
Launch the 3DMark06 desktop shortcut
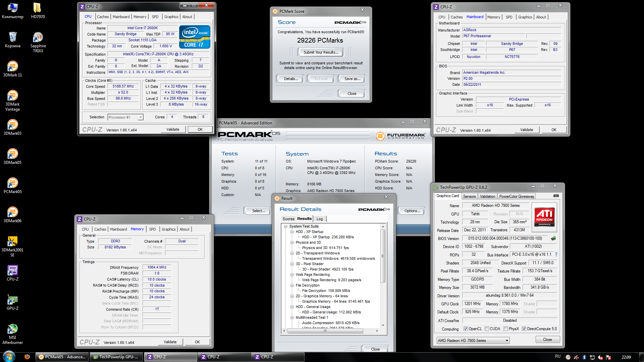pyautogui.click(x=13, y=215)
